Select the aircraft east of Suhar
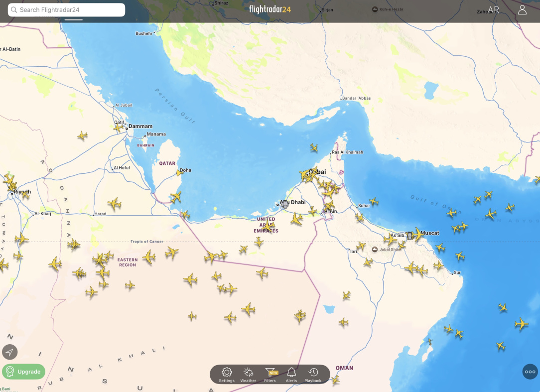Viewport: 540px width, 392px height. (x=374, y=201)
